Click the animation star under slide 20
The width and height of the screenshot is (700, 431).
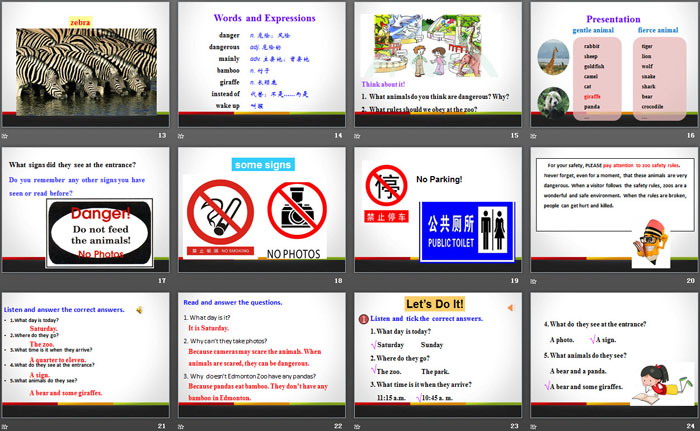click(x=533, y=281)
